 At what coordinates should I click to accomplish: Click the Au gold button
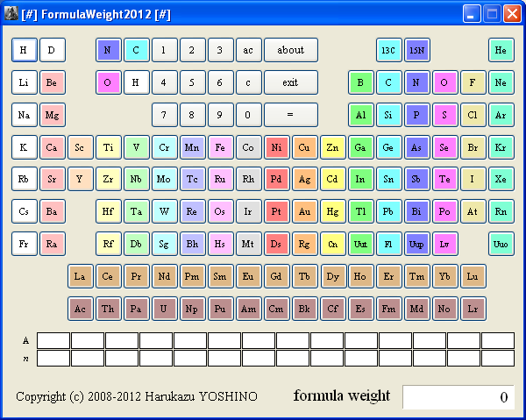[304, 211]
